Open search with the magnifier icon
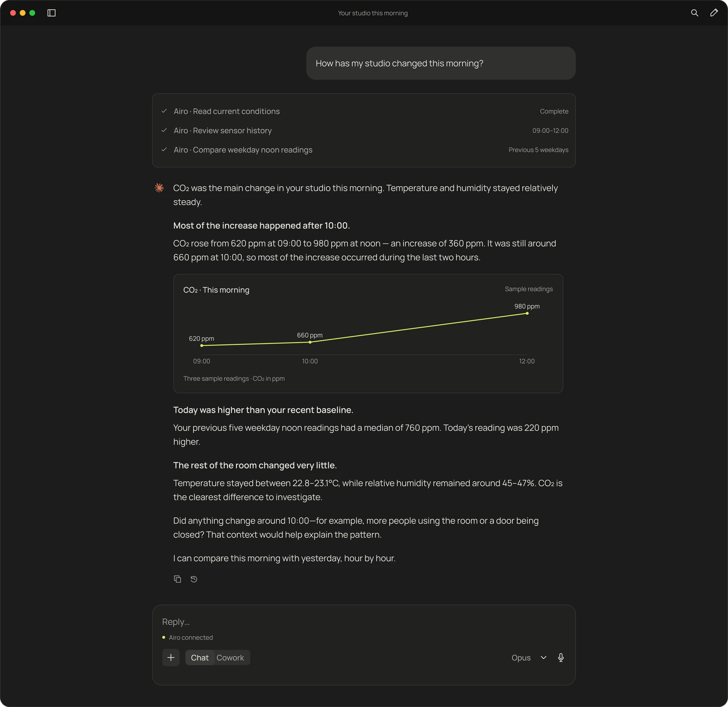This screenshot has width=728, height=707. (x=694, y=13)
